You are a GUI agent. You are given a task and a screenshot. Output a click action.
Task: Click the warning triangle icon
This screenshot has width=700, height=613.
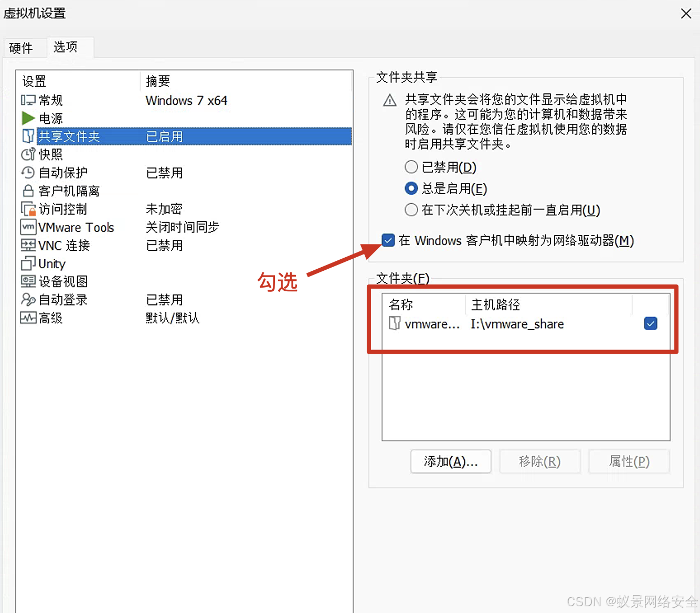tap(390, 100)
